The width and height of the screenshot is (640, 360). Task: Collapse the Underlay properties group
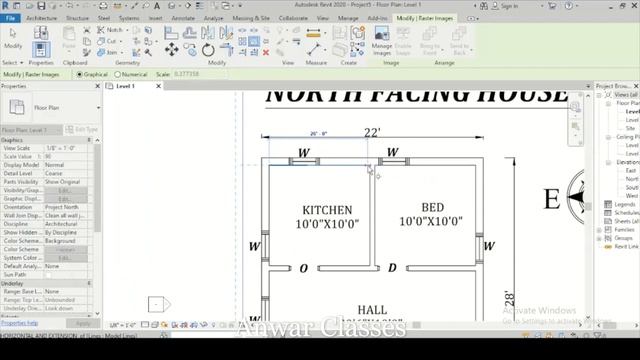point(89,283)
